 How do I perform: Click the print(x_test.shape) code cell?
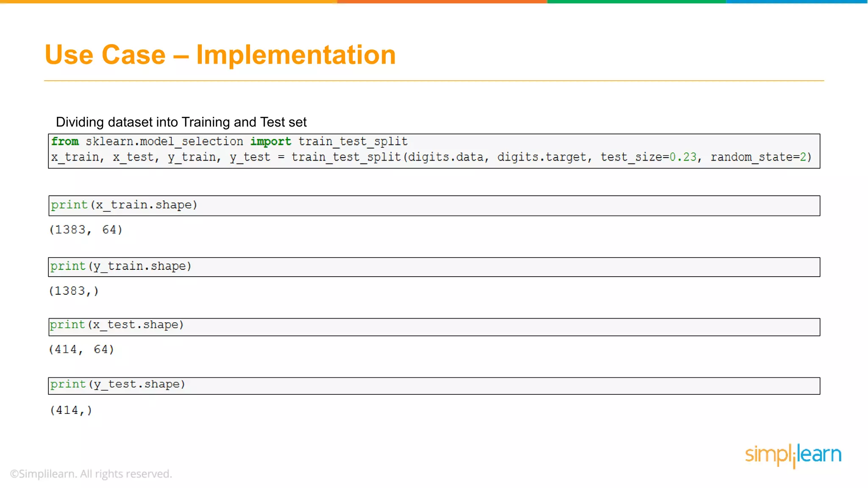[434, 327]
